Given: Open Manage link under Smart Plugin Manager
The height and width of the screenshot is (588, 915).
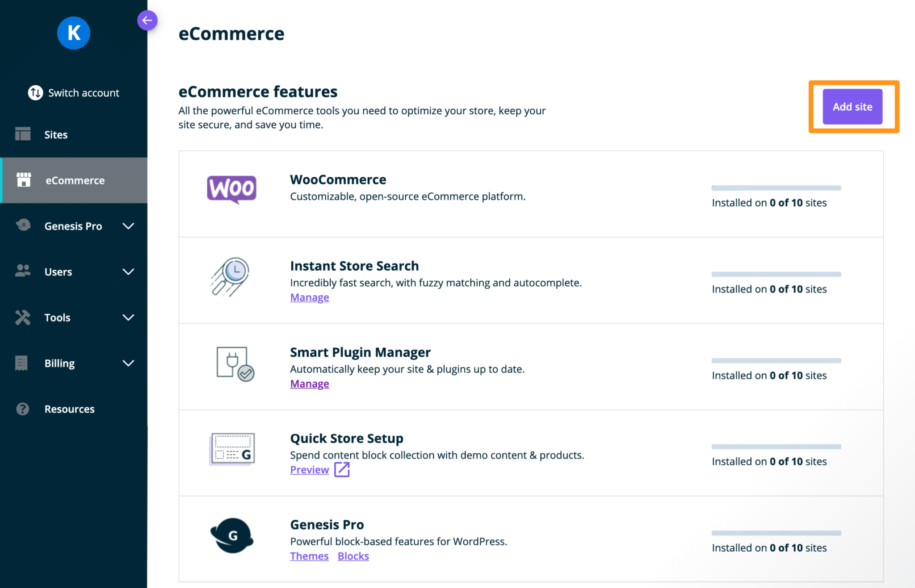Looking at the screenshot, I should click(309, 383).
